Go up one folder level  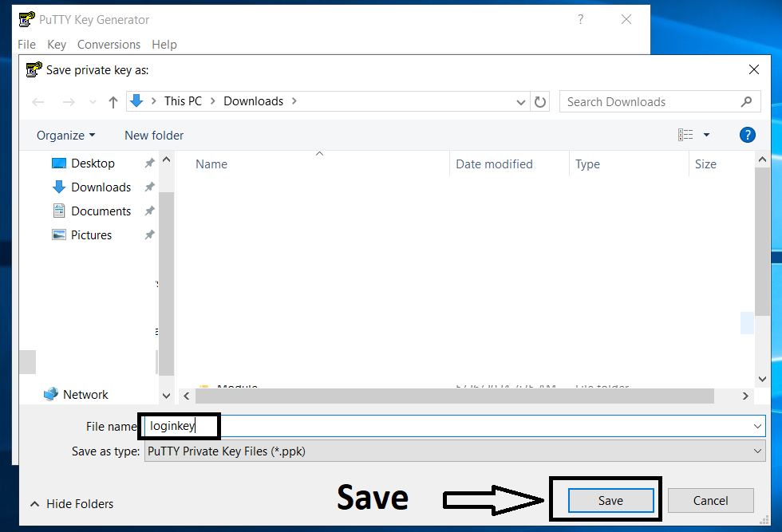(x=113, y=102)
